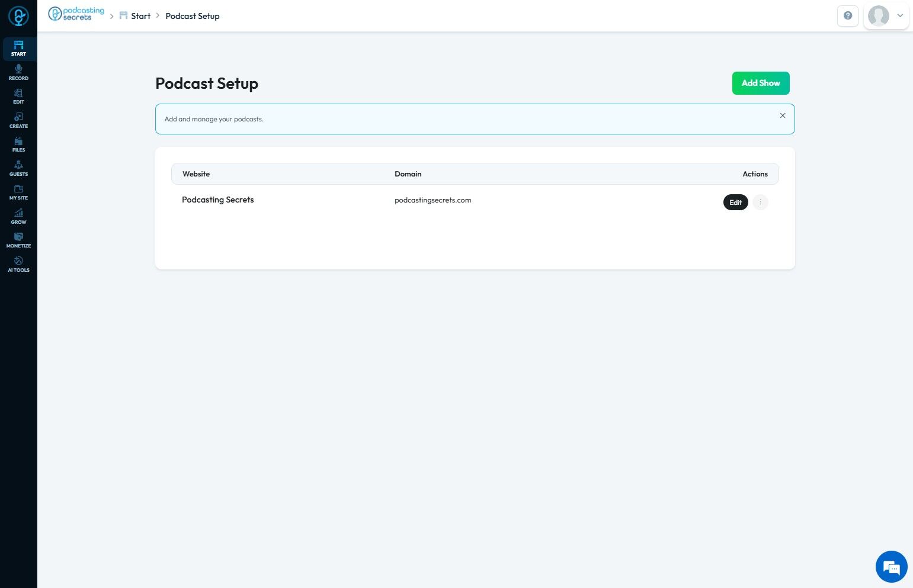
Task: Edit the Podcasting Secrets show
Action: pos(736,203)
